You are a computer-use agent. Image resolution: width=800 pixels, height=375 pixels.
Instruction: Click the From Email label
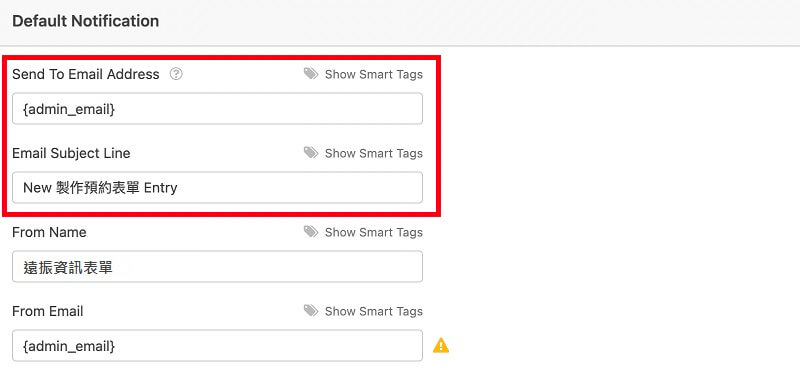(47, 311)
